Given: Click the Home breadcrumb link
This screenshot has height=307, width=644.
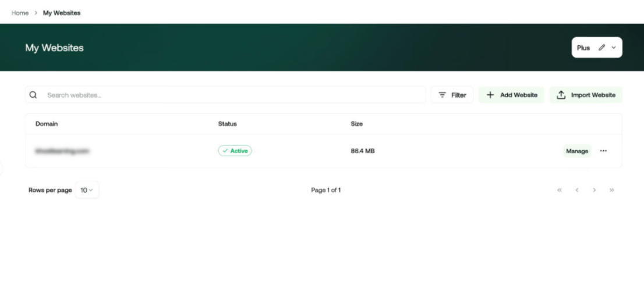Looking at the screenshot, I should tap(20, 13).
